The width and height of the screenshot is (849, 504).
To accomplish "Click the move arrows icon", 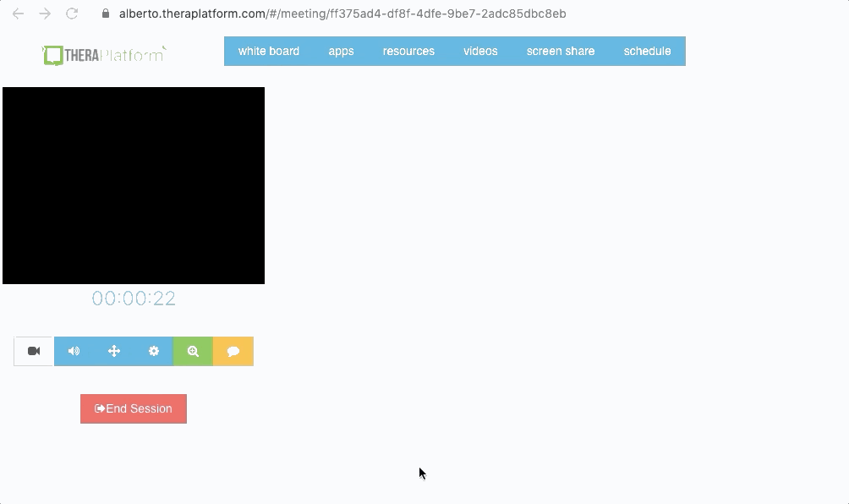I will [x=114, y=351].
